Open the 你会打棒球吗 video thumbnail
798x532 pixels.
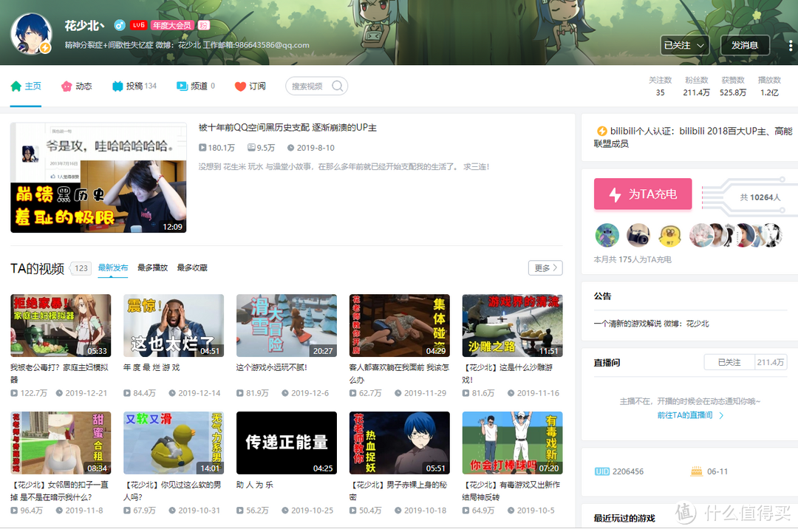pyautogui.click(x=513, y=443)
